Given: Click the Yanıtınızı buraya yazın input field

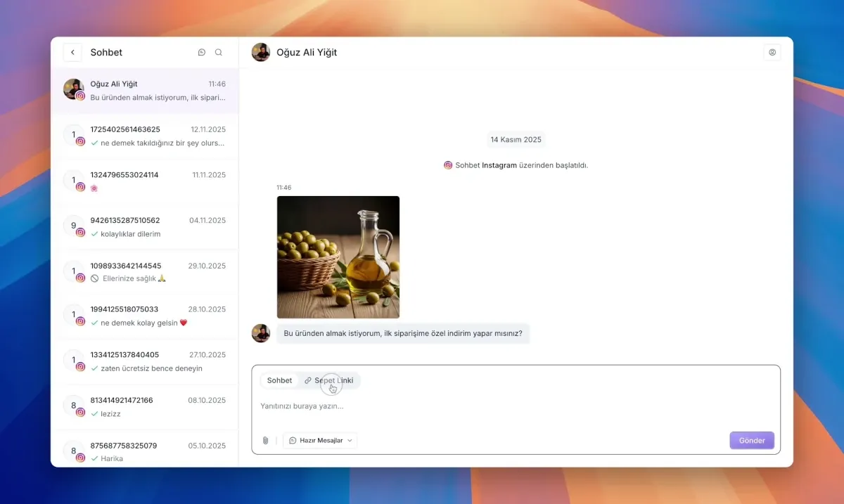Looking at the screenshot, I should (422, 406).
